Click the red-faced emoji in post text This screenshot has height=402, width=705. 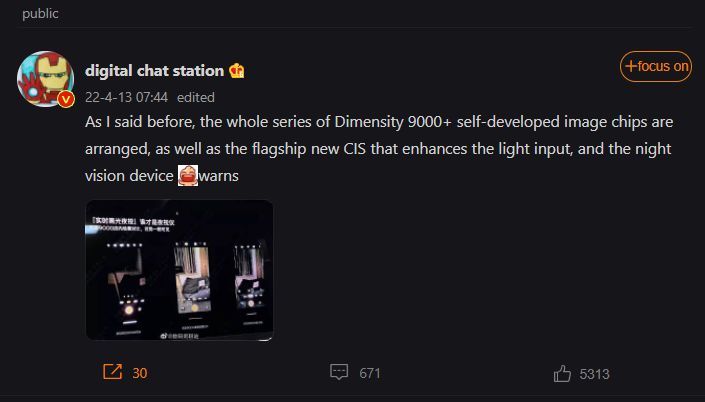tap(187, 175)
